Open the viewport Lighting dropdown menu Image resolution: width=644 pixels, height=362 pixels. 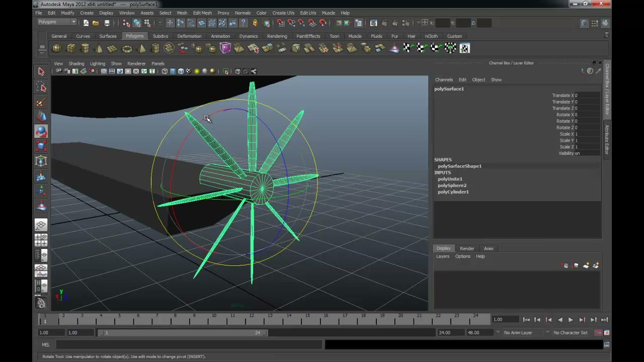tap(98, 64)
